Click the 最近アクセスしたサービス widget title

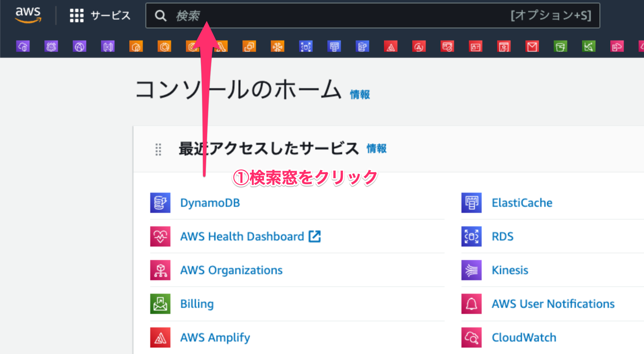tap(268, 149)
